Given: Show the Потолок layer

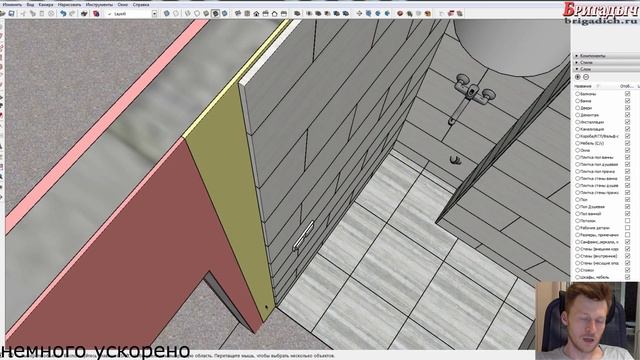Looking at the screenshot, I should [627, 221].
